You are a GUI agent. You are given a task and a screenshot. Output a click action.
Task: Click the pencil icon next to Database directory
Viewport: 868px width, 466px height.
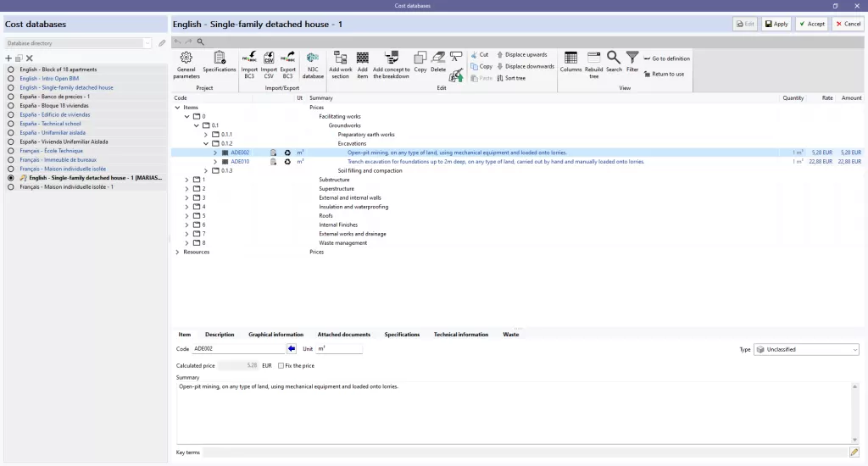[x=162, y=43]
